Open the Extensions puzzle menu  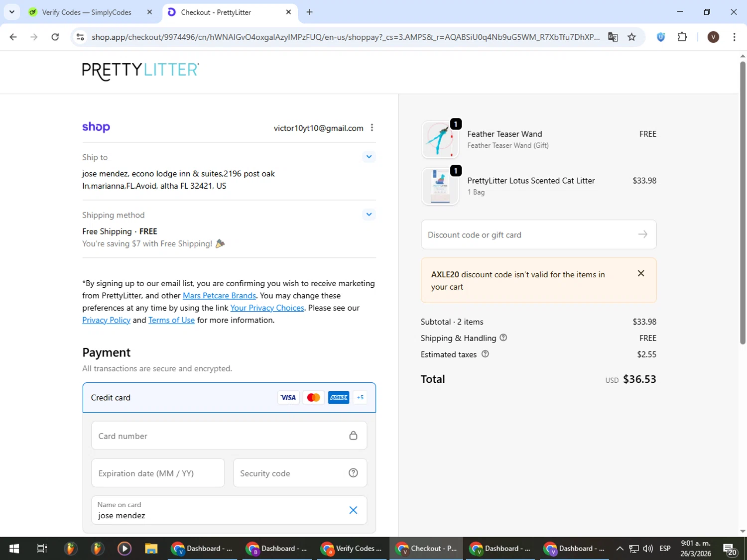click(682, 37)
